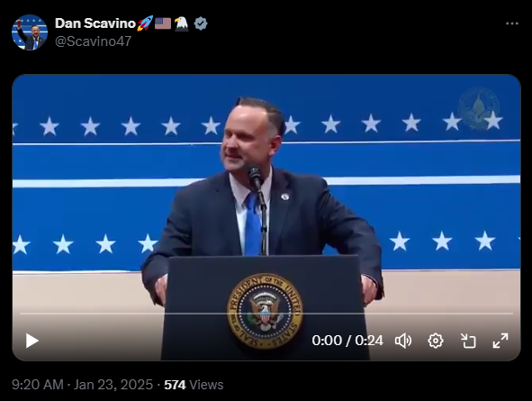Click the 0:00 / 0:24 time display

pyautogui.click(x=347, y=341)
